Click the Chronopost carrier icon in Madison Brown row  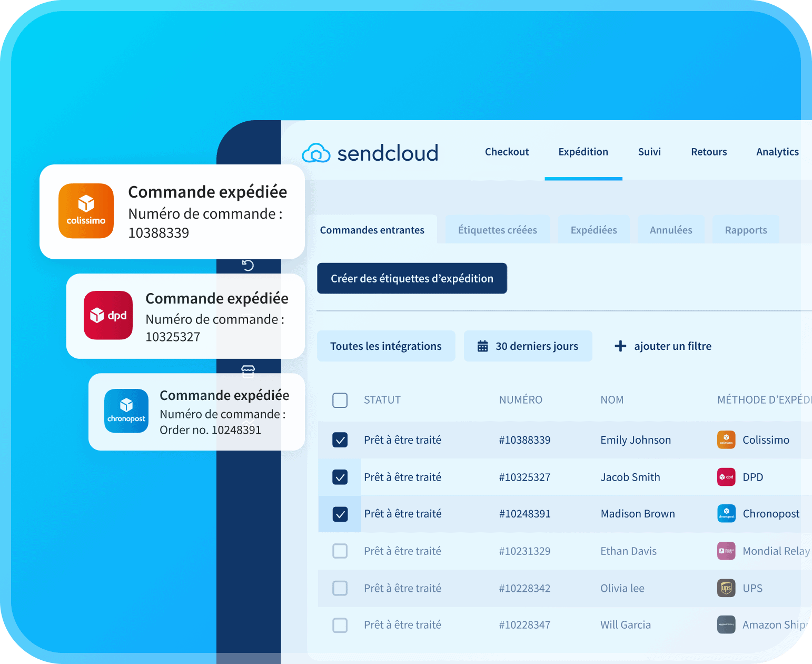[726, 513]
